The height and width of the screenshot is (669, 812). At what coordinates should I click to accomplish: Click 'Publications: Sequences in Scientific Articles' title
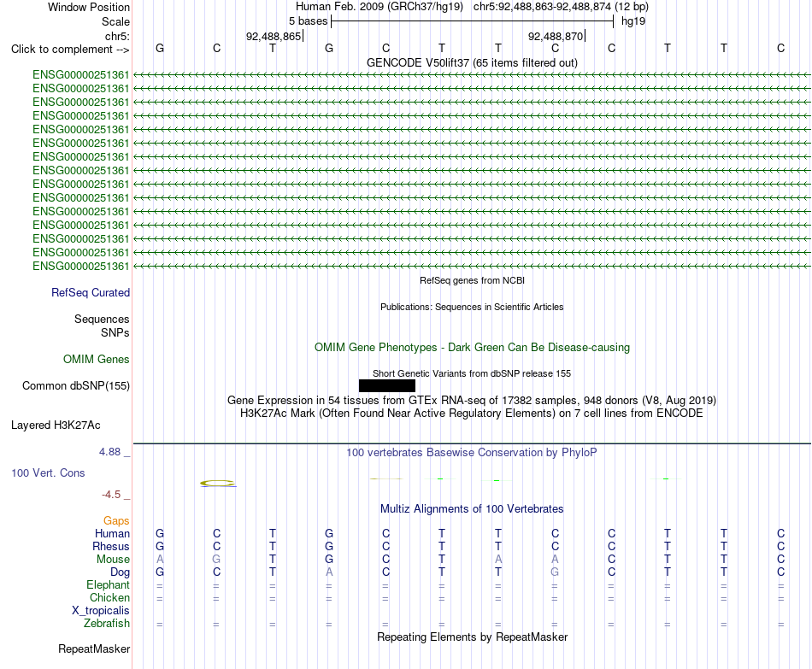point(472,307)
